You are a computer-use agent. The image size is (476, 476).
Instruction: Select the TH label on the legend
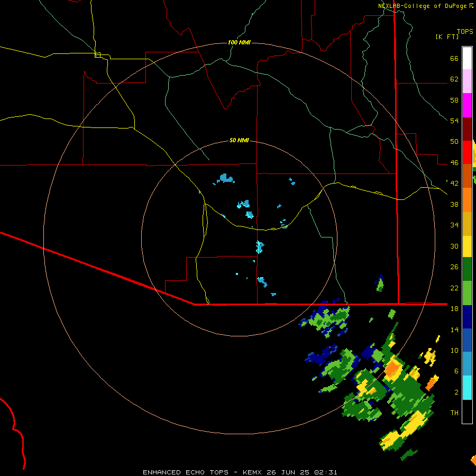(x=454, y=413)
